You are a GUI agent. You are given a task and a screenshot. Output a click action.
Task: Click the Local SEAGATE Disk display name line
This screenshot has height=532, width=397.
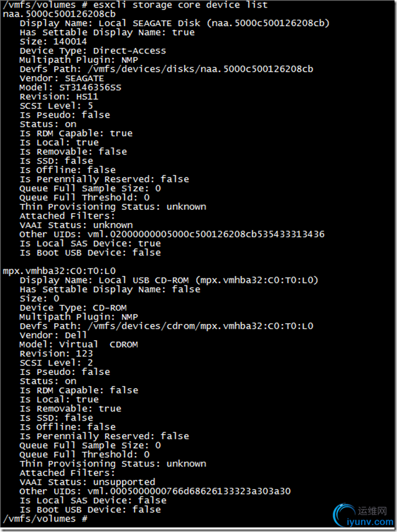click(174, 23)
